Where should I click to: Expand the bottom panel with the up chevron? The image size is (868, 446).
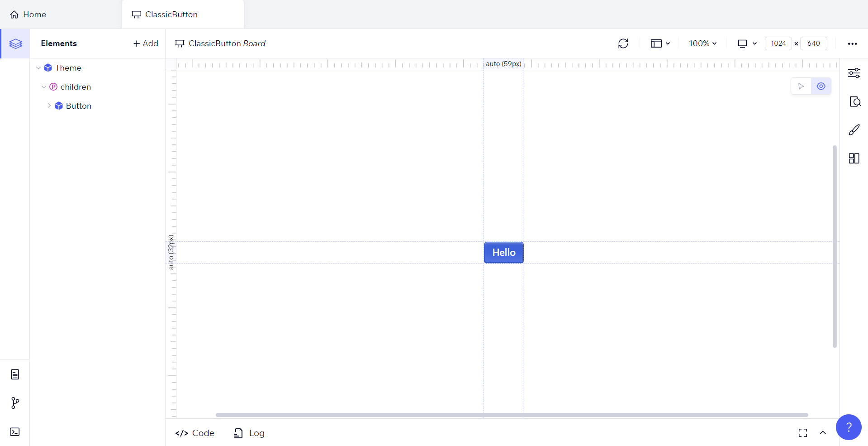pos(823,433)
